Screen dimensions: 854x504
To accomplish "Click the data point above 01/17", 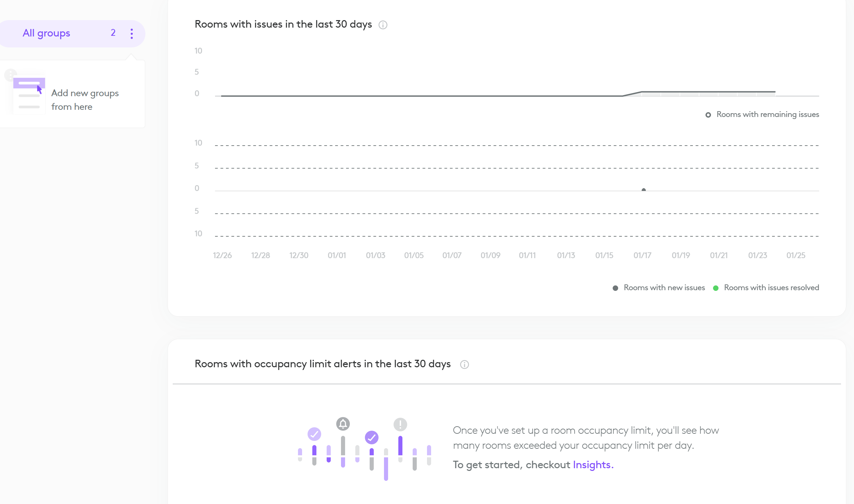I will pyautogui.click(x=644, y=190).
